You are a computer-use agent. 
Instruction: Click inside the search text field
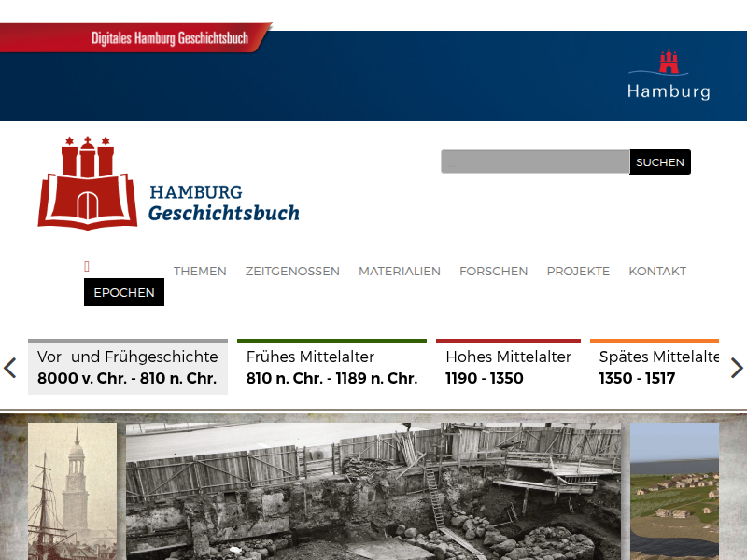532,161
